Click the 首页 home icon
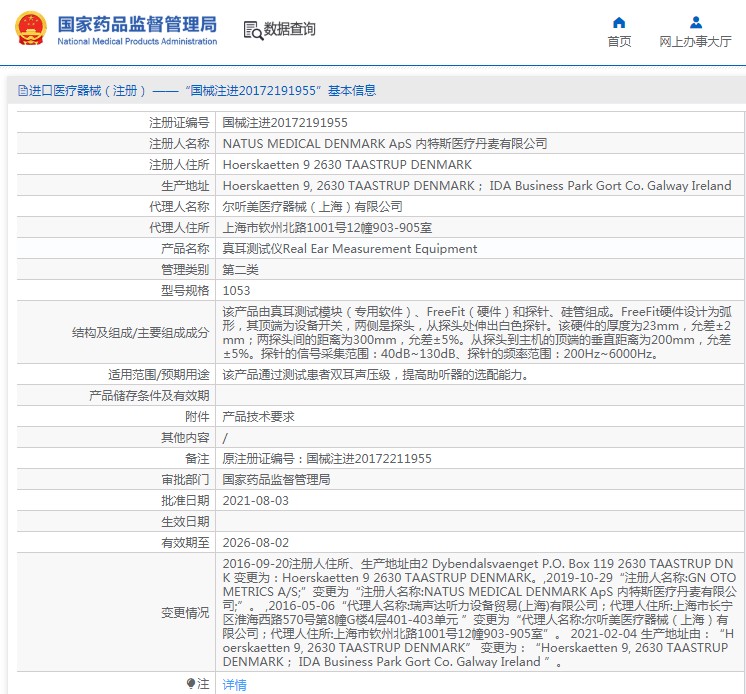746x694 pixels. [619, 22]
